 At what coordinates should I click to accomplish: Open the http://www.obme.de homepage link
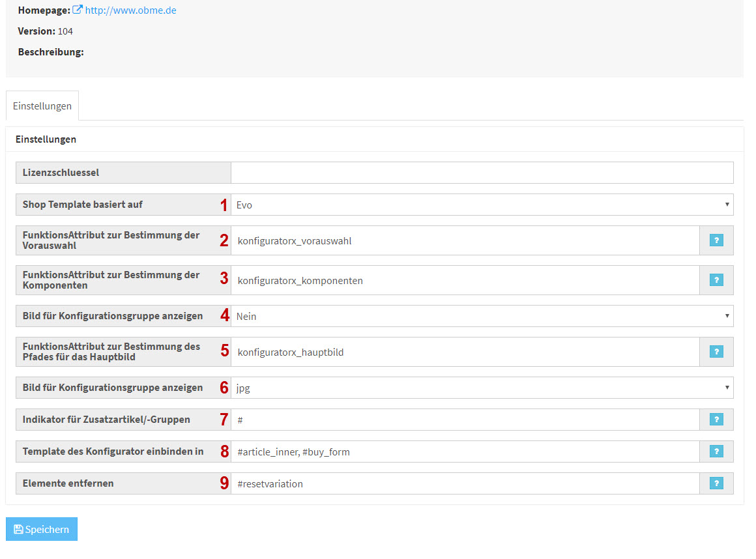[x=130, y=10]
